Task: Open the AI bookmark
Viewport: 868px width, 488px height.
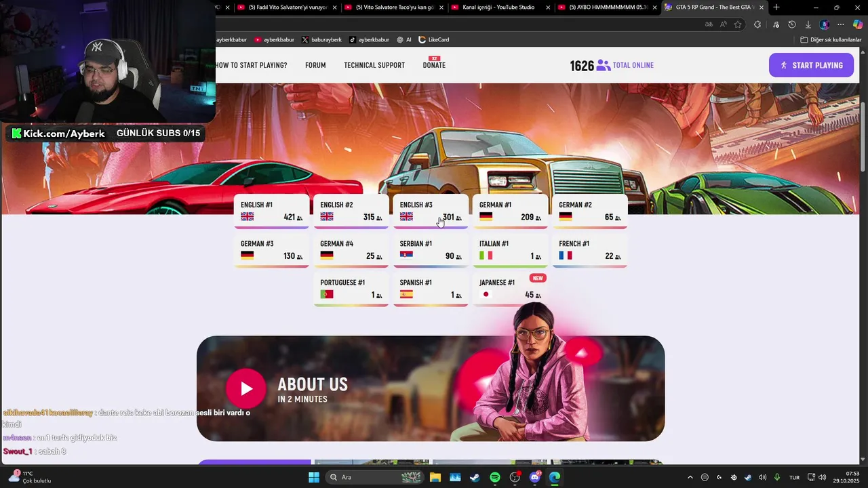Action: click(404, 40)
